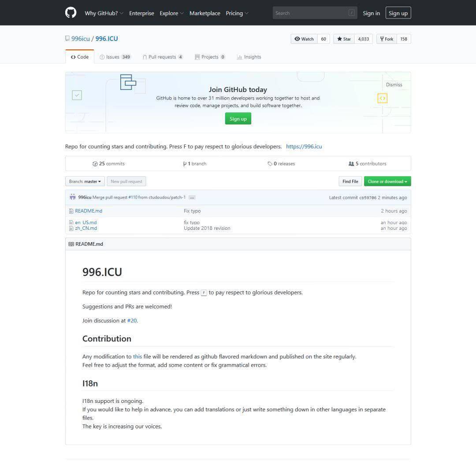Click the releases tag icon
This screenshot has width=476, height=472.
click(270, 164)
